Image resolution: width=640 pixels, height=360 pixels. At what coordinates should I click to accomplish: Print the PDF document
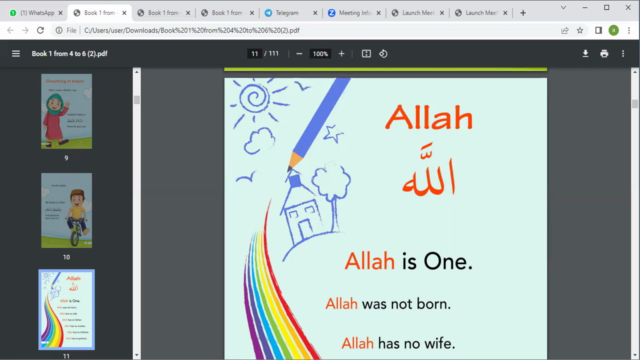click(604, 53)
